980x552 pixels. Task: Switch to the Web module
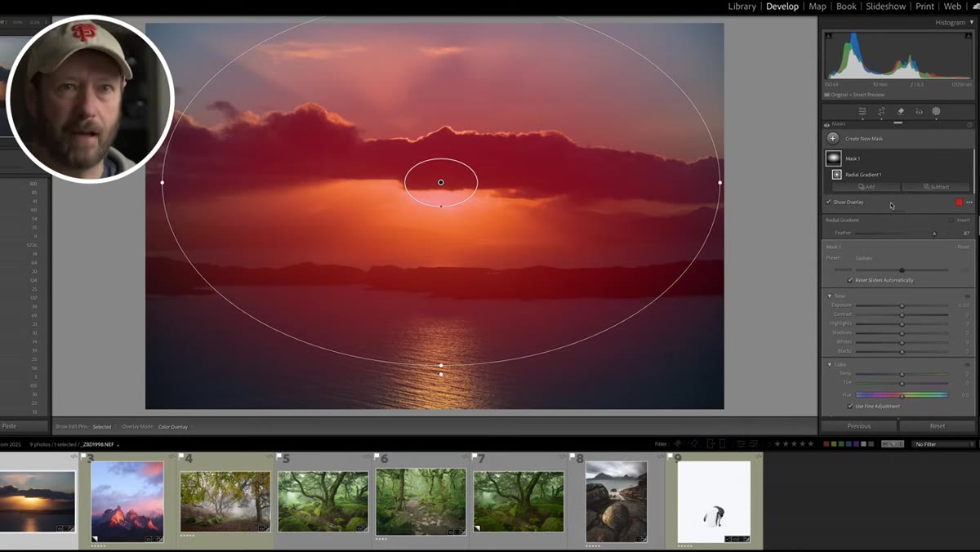click(x=952, y=7)
